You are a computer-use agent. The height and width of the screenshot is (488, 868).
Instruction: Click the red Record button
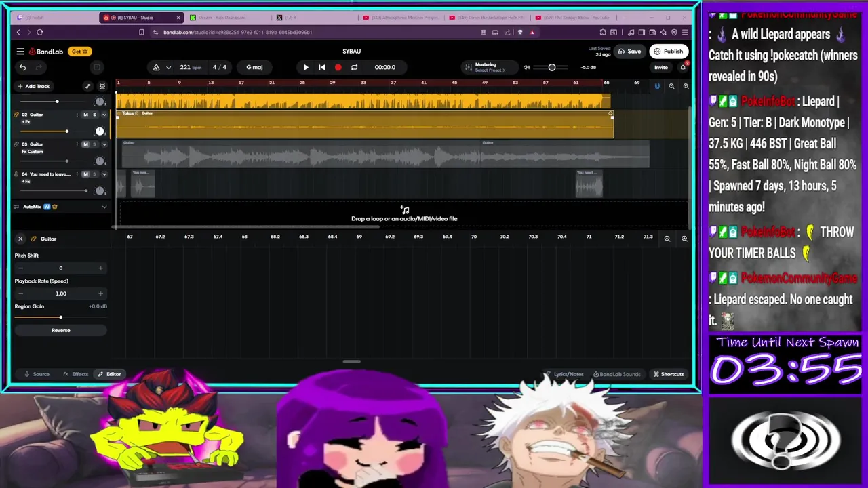(338, 67)
